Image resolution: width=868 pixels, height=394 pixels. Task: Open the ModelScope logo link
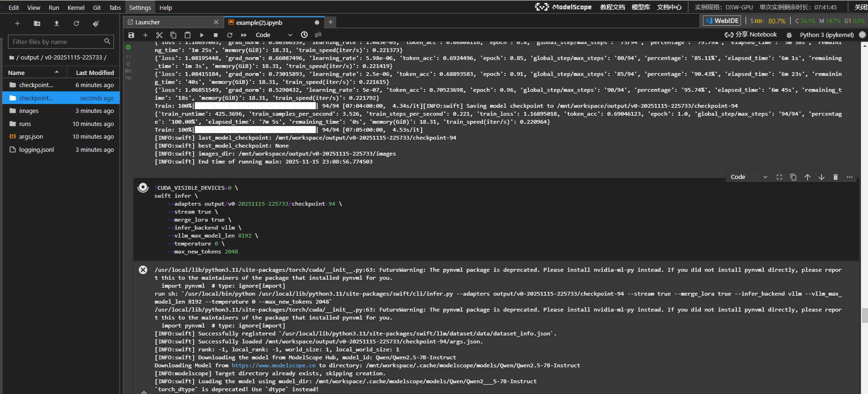(x=563, y=7)
